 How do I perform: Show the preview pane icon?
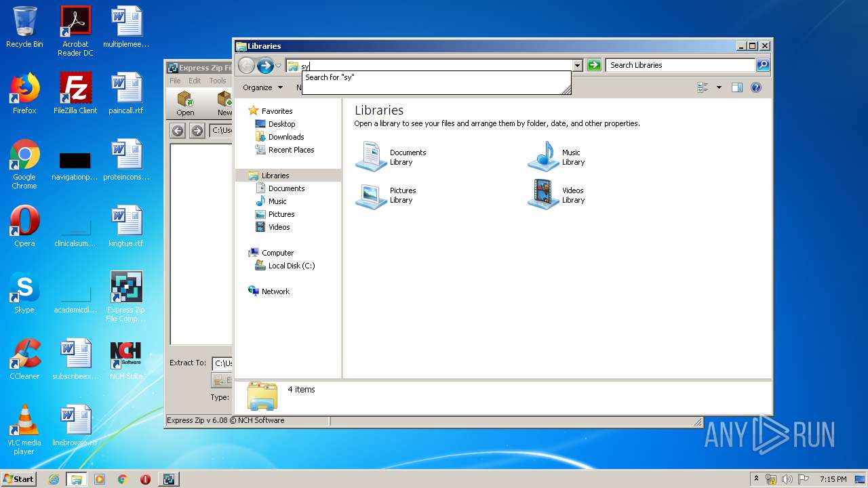point(737,87)
